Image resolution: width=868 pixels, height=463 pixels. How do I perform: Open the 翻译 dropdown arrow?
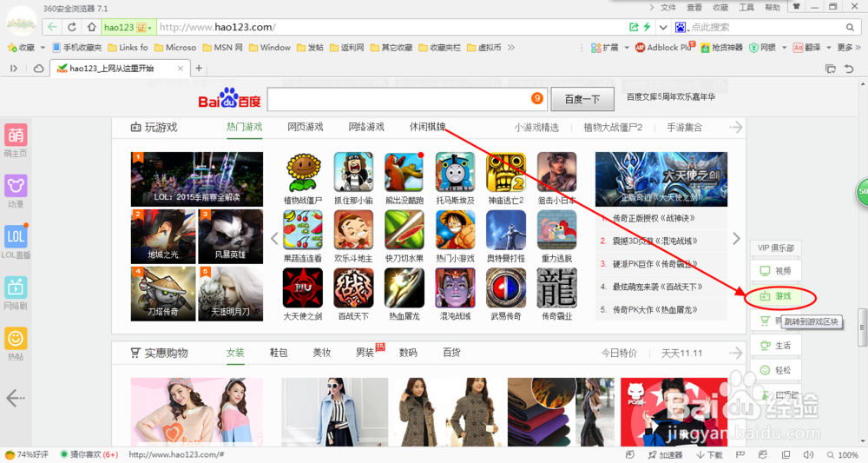point(829,48)
